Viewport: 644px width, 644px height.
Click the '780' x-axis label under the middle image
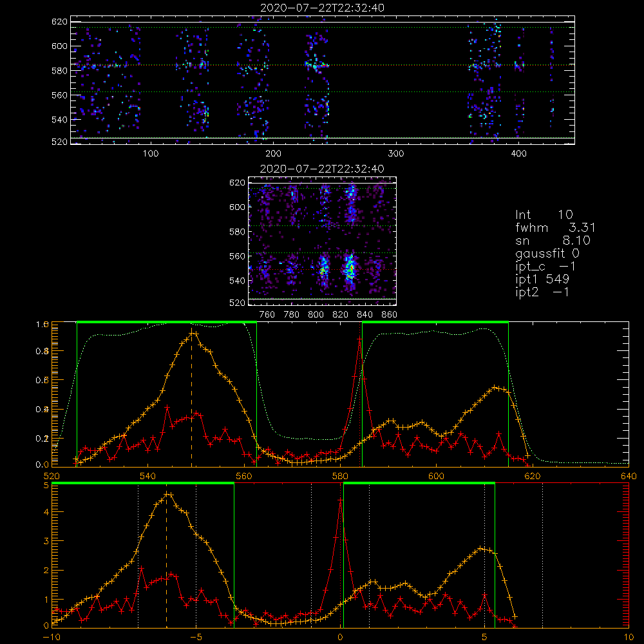point(292,315)
